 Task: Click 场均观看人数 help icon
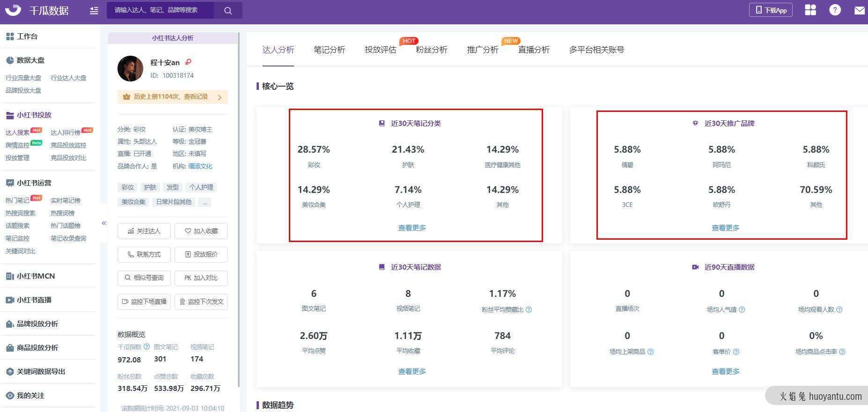coord(839,309)
